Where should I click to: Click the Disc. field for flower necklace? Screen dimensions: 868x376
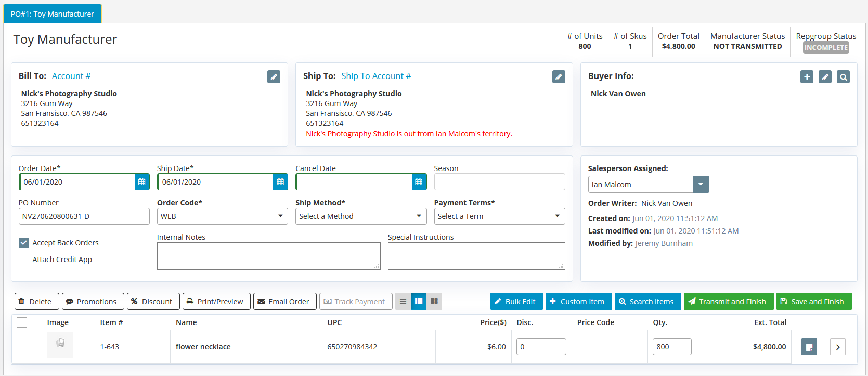pyautogui.click(x=541, y=347)
